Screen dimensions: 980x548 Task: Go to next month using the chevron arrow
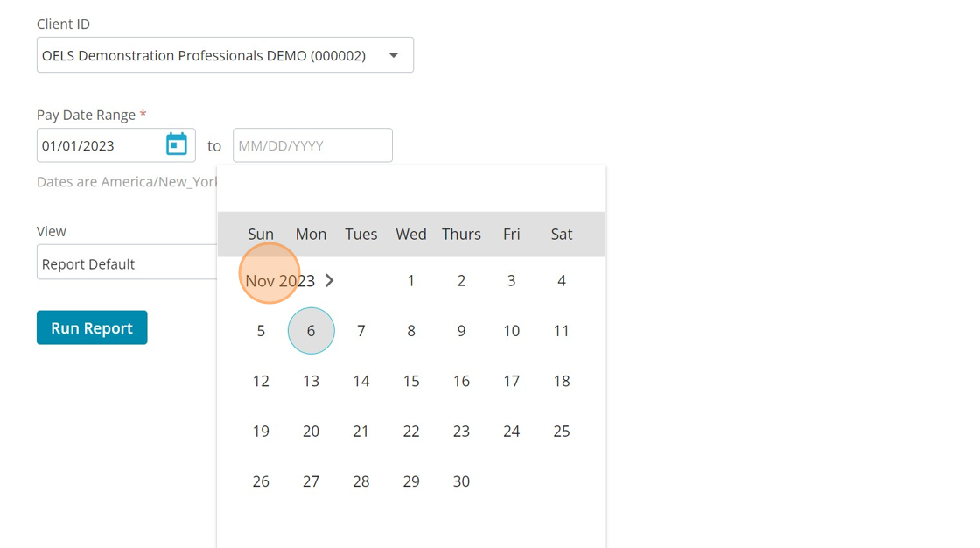click(330, 280)
